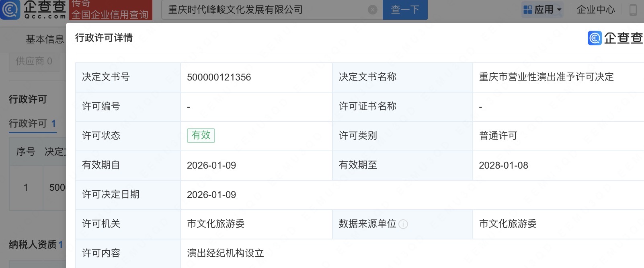
Task: Click the 演出经纪机构设立 content text
Action: [226, 253]
